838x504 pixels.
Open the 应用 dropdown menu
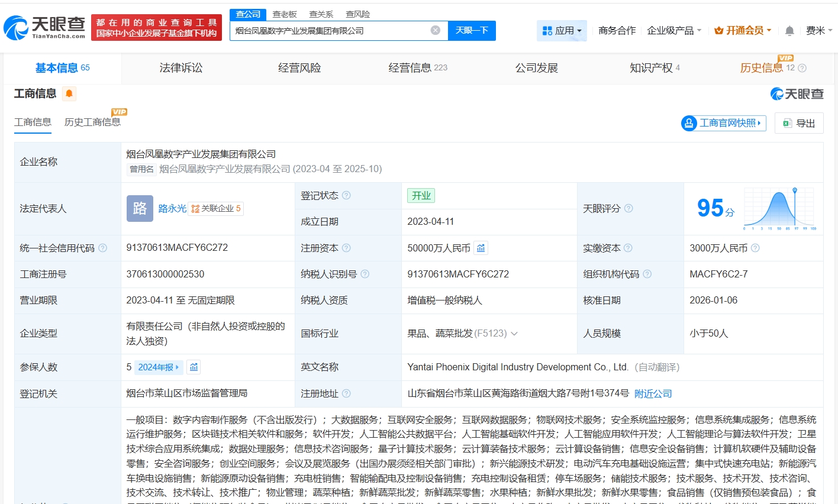tap(562, 30)
